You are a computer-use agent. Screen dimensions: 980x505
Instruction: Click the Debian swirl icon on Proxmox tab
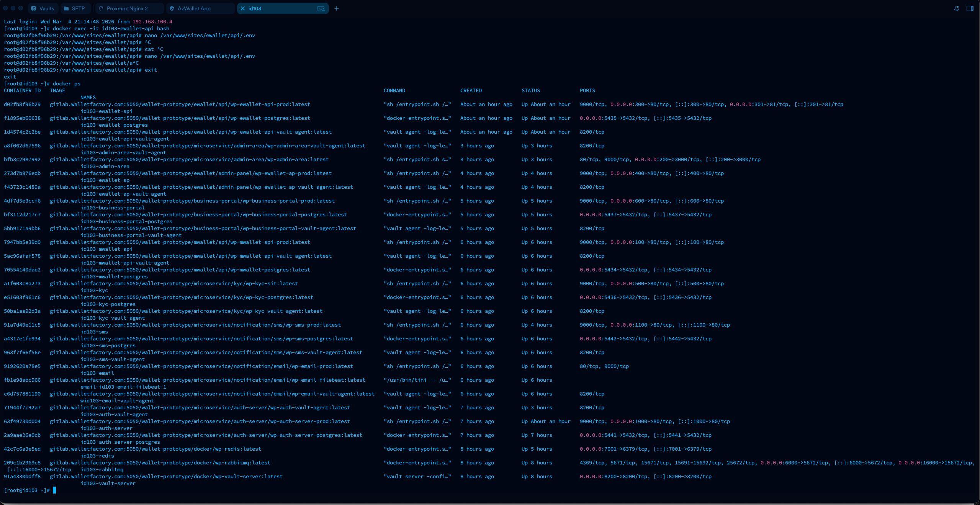[101, 8]
